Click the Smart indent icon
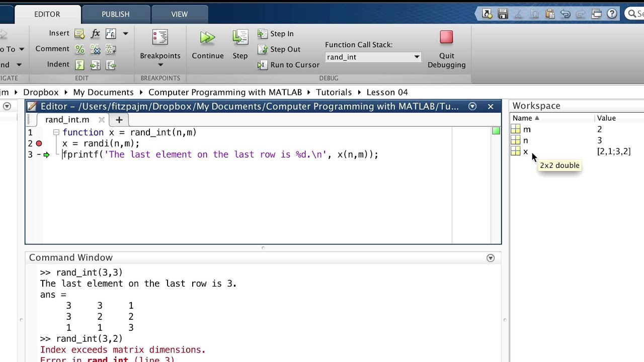Screen dimensions: 644x362 [x=79, y=65]
